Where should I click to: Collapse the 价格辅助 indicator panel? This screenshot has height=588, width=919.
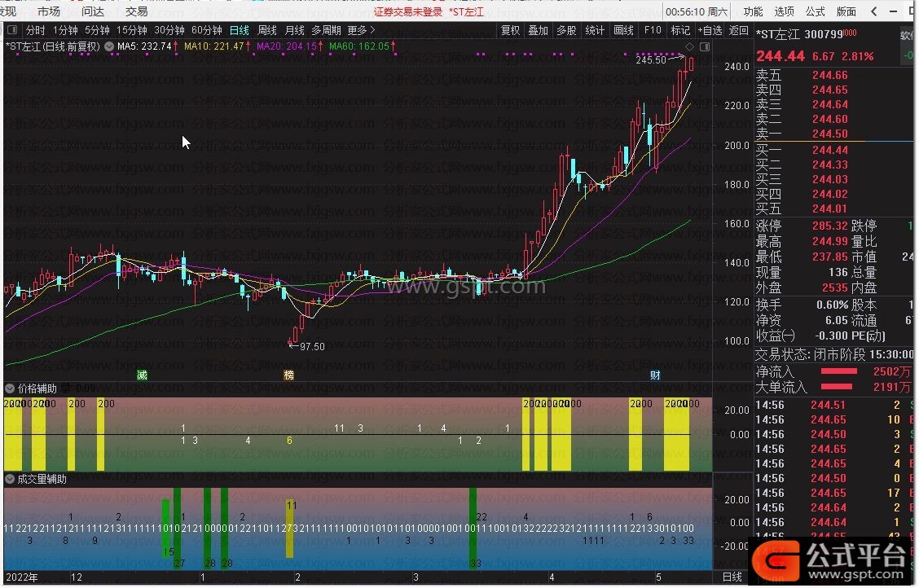(10, 388)
